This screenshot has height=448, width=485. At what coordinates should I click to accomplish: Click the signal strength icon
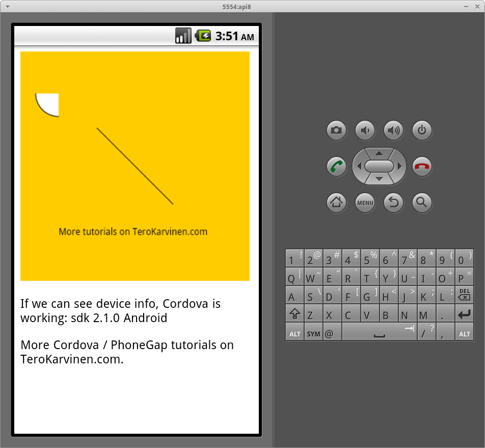pos(182,36)
